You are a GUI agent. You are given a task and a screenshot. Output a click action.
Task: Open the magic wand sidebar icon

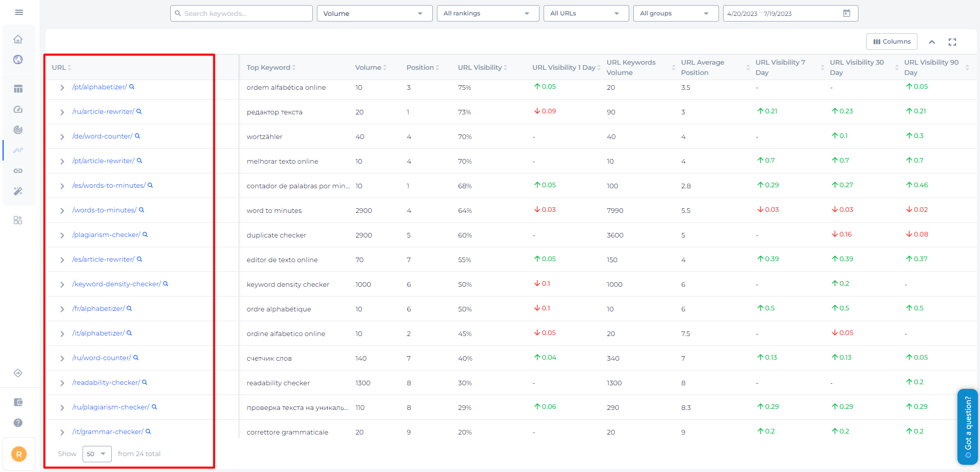coord(18,191)
